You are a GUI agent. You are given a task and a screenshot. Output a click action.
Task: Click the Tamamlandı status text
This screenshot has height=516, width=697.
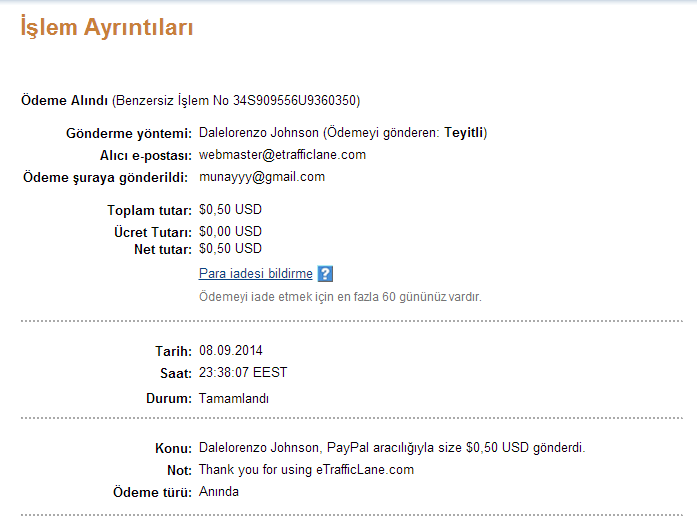[x=234, y=398]
